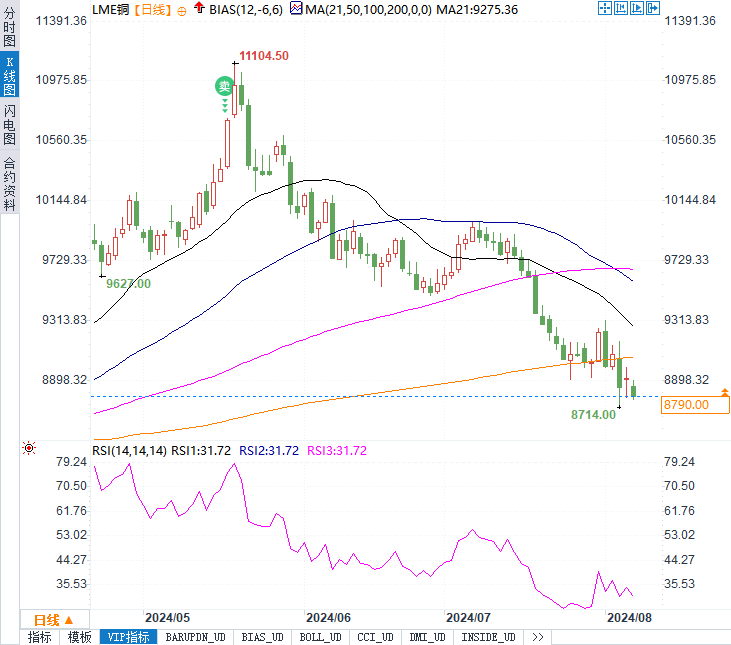Click the export/exit chart icon
This screenshot has width=731, height=645.
pos(653,8)
